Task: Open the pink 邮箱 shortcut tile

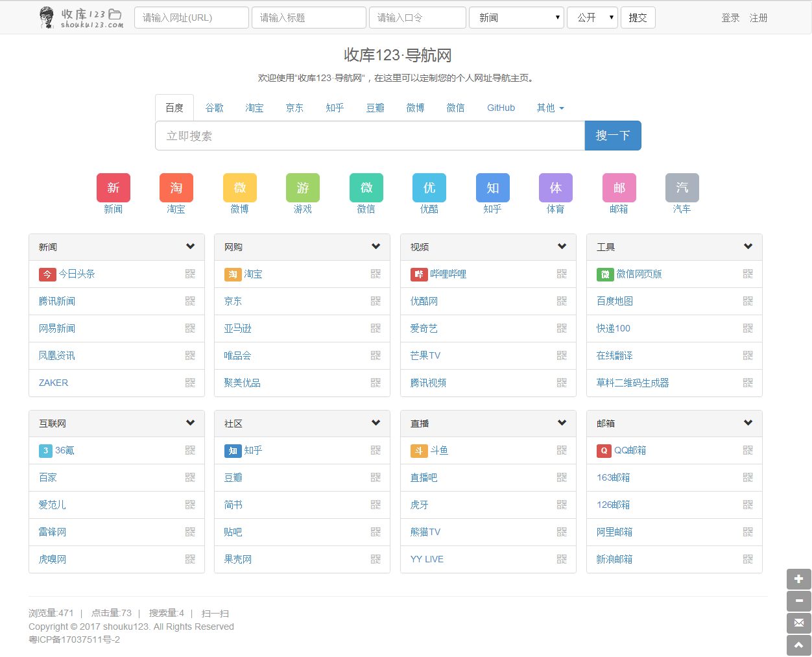Action: (x=619, y=187)
